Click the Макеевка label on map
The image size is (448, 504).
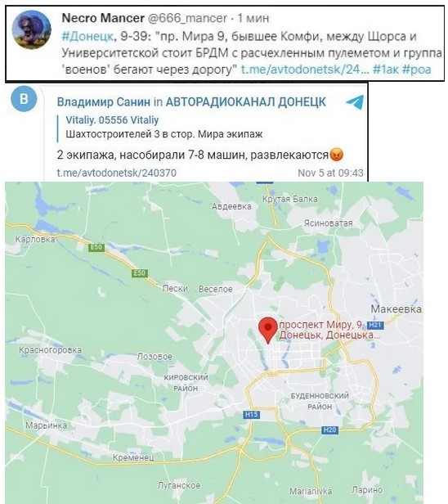coord(396,309)
